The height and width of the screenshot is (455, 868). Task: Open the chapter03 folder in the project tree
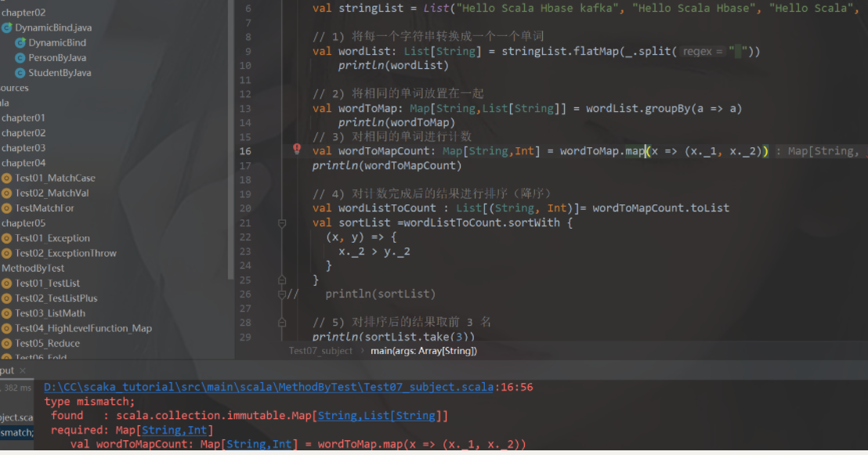coord(24,148)
